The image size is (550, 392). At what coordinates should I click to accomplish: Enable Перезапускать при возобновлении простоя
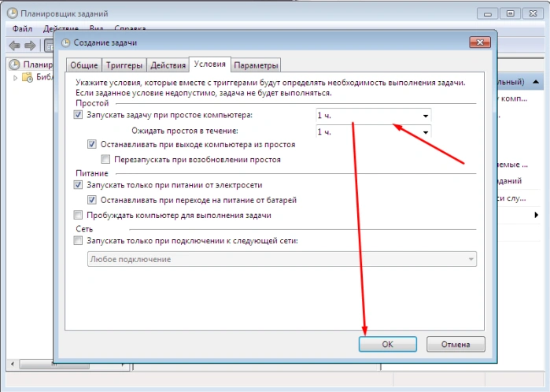pyautogui.click(x=105, y=159)
